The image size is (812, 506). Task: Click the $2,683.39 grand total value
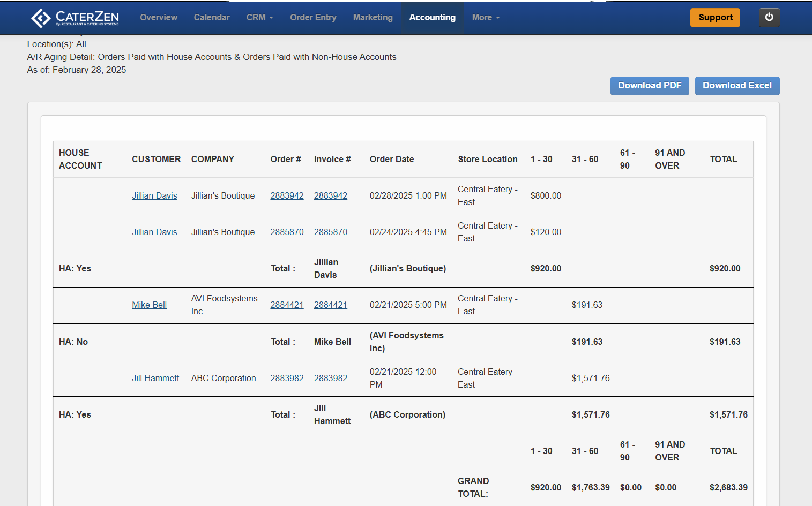pos(728,488)
